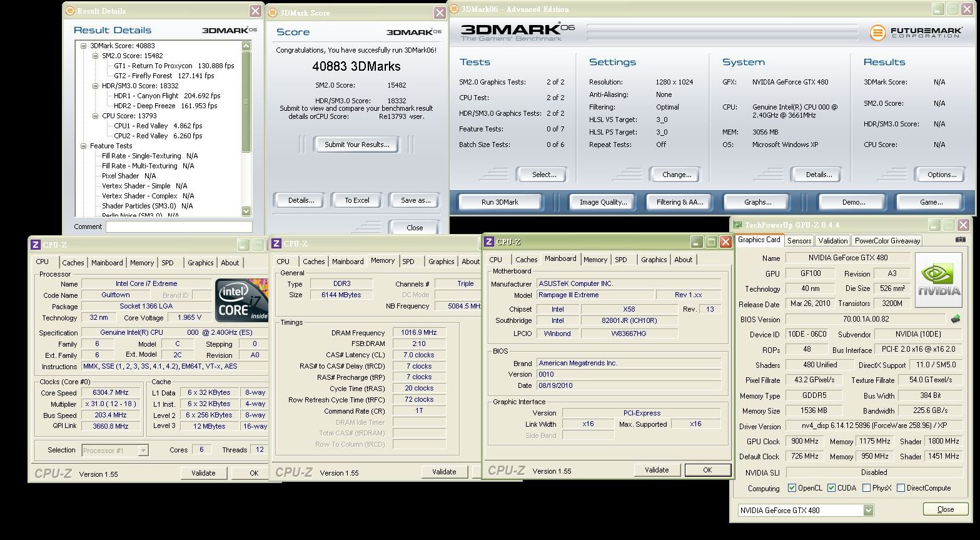
Task: Click the Select button under Tests
Action: pyautogui.click(x=543, y=175)
